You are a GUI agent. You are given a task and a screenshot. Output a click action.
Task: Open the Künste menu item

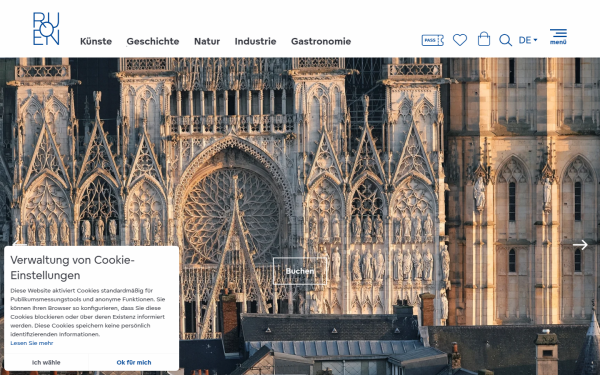click(96, 41)
